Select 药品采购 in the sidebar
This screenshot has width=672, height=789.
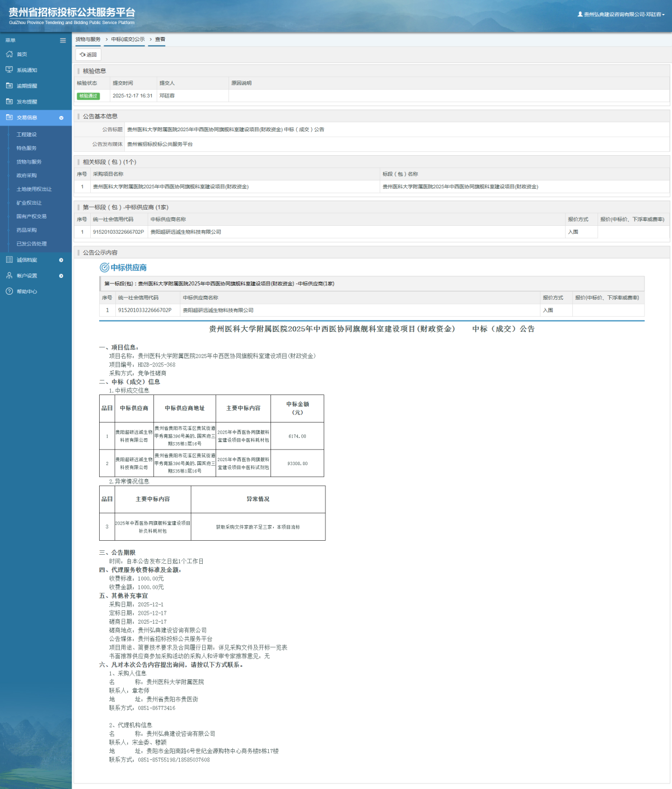26,230
